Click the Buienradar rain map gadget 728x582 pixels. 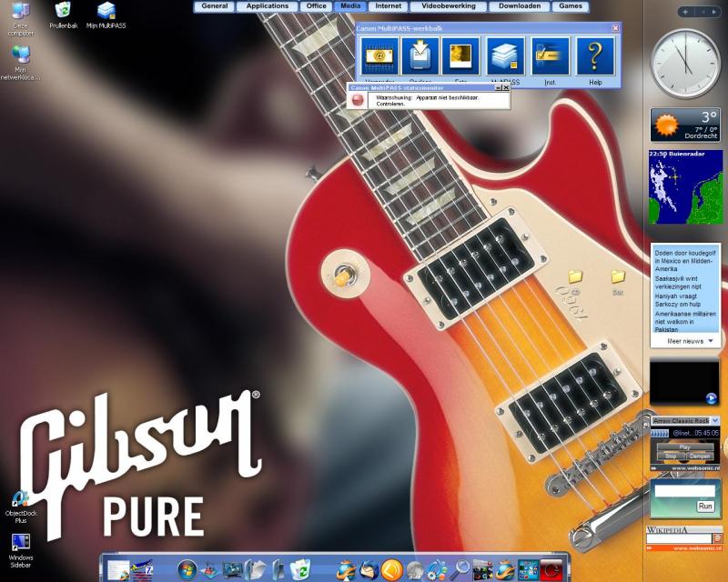pos(686,186)
